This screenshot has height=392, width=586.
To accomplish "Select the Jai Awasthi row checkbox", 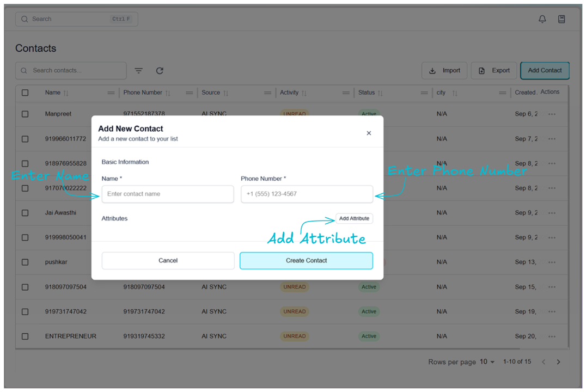I will (x=25, y=213).
